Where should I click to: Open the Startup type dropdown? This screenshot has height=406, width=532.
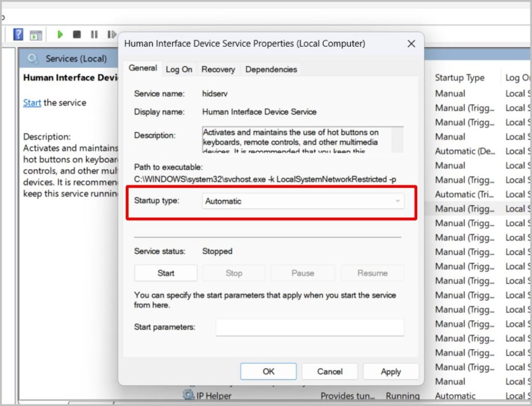pos(303,201)
